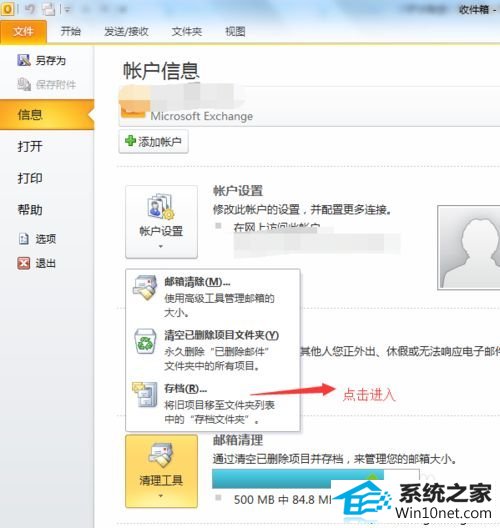Viewport: 500px width, 528px height.
Task: Switch to the Send/Receive (发送/接收) tab
Action: click(126, 32)
